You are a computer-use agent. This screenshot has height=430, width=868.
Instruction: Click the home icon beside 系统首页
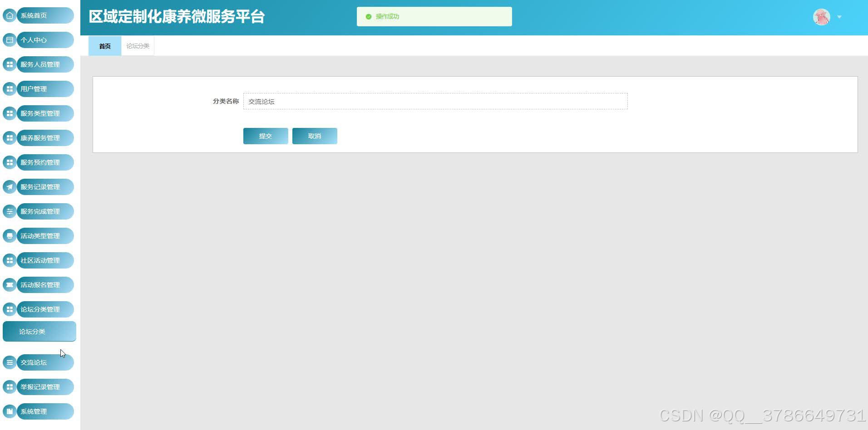pyautogui.click(x=10, y=15)
